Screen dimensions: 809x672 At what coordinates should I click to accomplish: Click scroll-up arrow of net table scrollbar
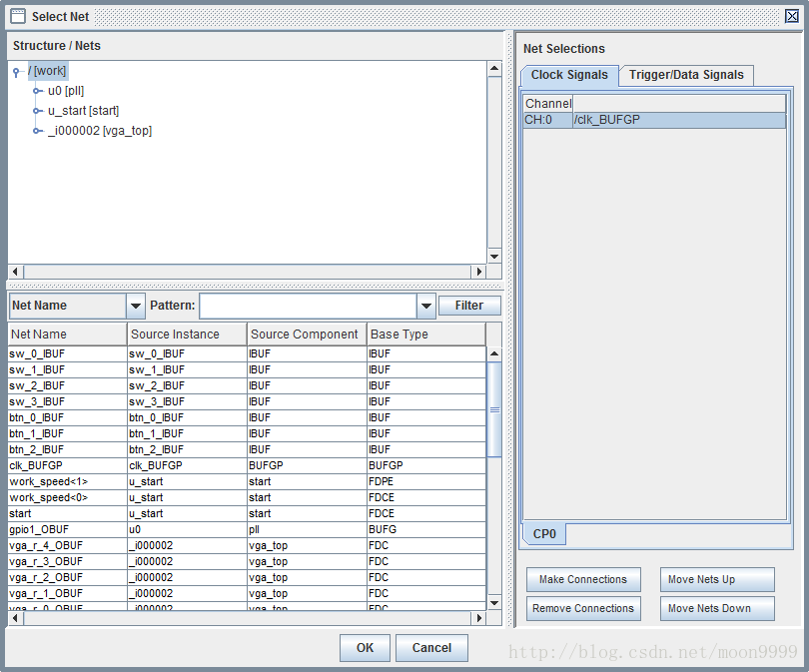coord(494,353)
